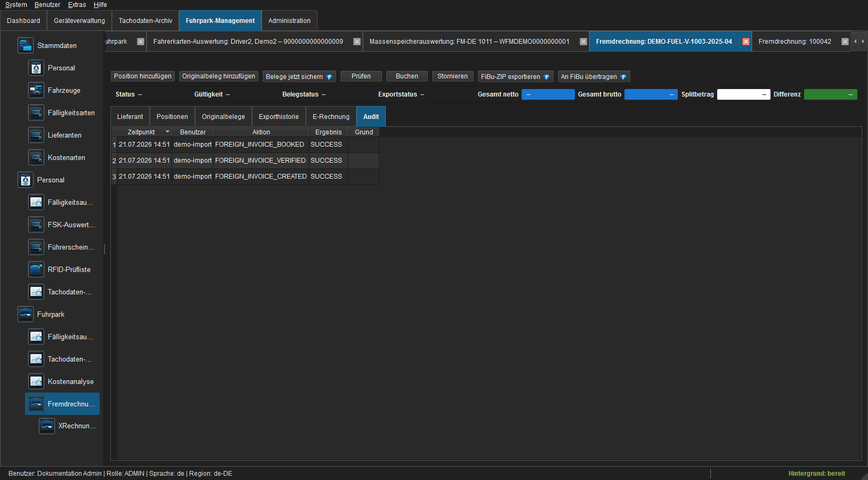Click the Kostenanalyse icon
Image resolution: width=868 pixels, height=480 pixels.
click(36, 381)
